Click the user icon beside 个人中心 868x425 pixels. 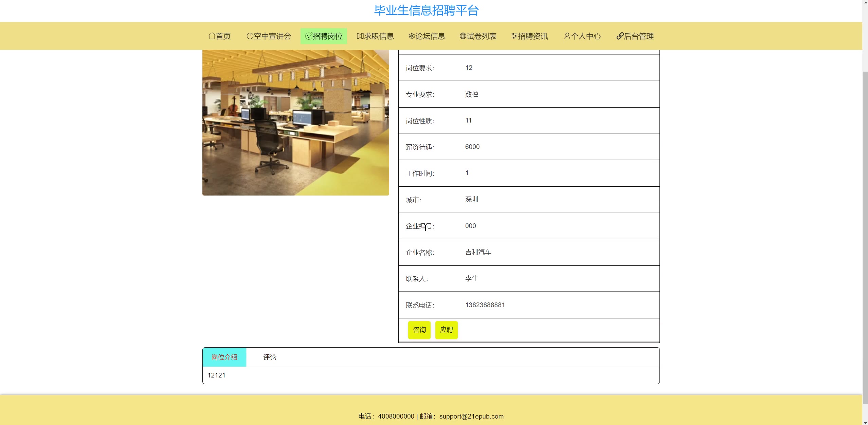coord(567,36)
